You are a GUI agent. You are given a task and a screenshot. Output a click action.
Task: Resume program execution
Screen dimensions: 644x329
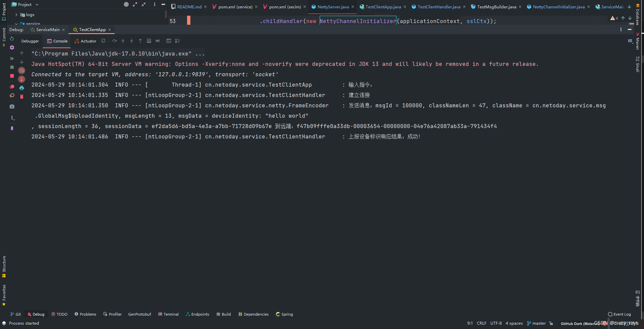12,59
